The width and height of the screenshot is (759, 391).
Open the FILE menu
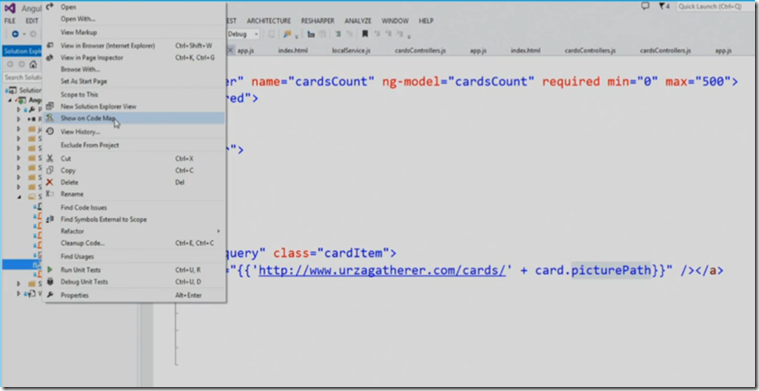click(10, 21)
